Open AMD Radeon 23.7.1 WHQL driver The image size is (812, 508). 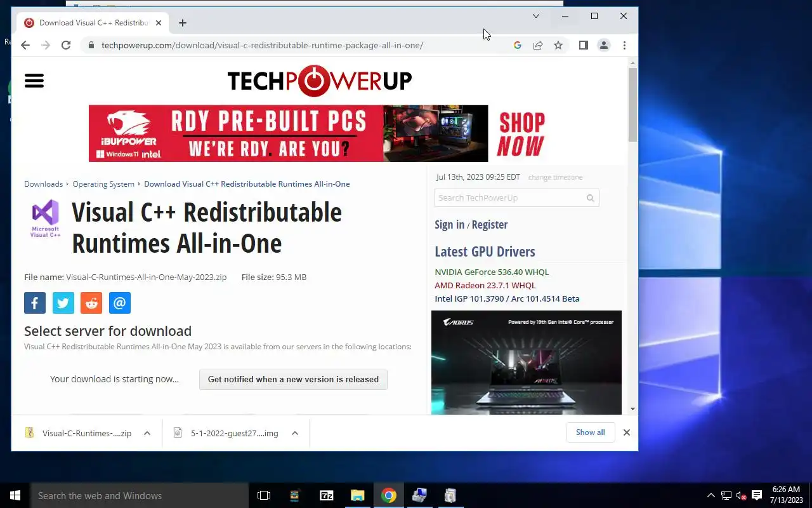point(485,285)
